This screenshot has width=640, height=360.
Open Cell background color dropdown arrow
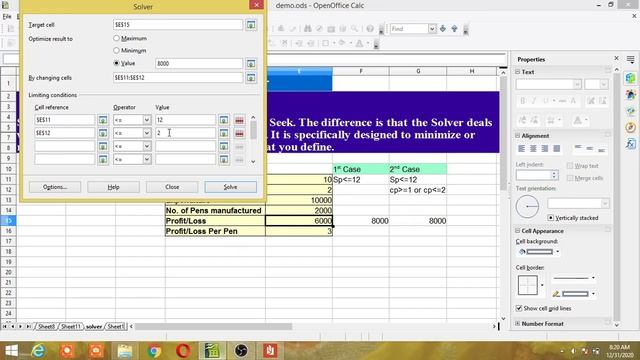558,251
